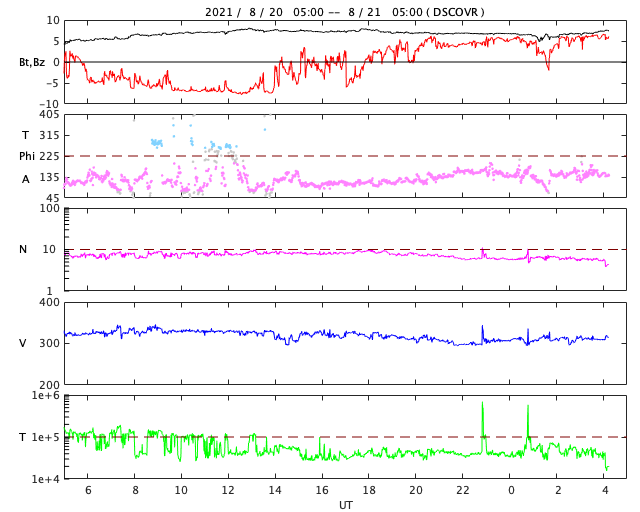Click the '400' velocity tick label
Viewport: 640px width, 512px height.
pyautogui.click(x=49, y=303)
